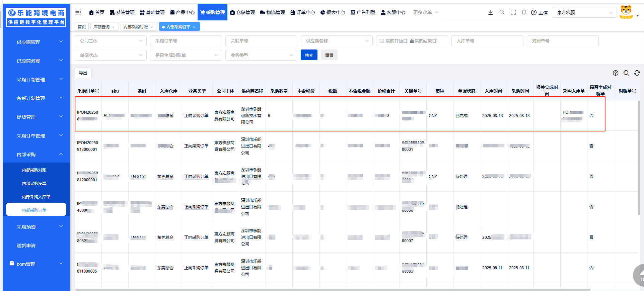Collapse the sidebar with the hamburger icon
Image resolution: width=644 pixels, height=291 pixels.
tap(78, 12)
